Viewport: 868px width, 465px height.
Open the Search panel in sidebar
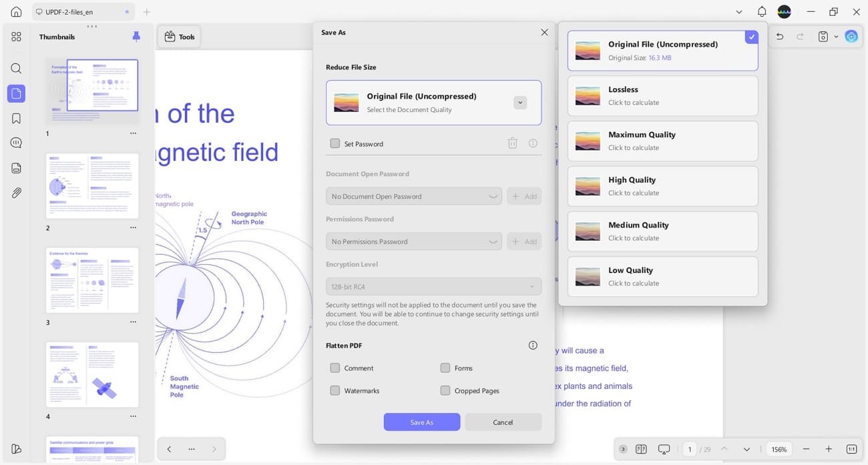pos(15,68)
